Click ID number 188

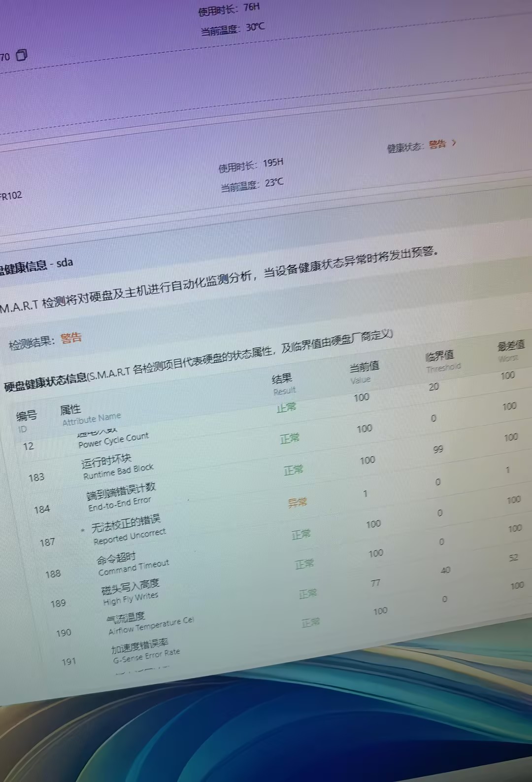53,574
